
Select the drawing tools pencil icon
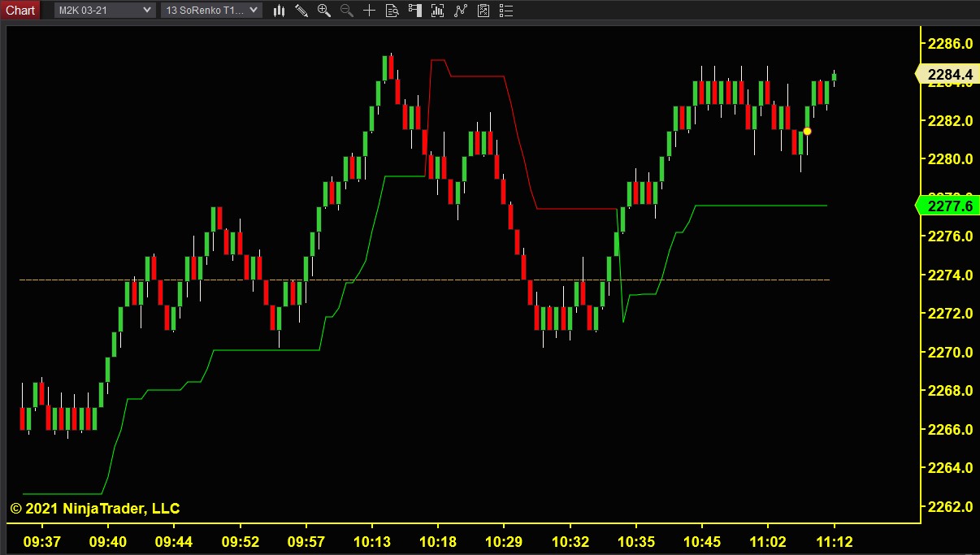tap(301, 11)
